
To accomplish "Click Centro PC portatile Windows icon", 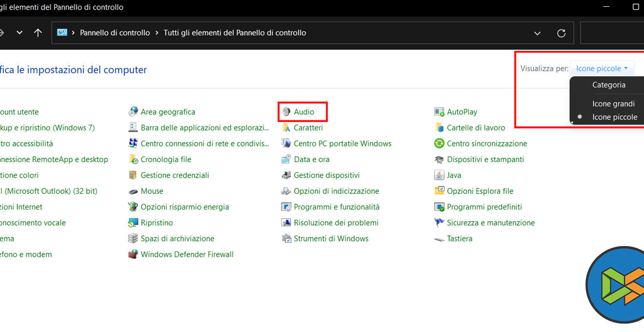I will tap(286, 144).
